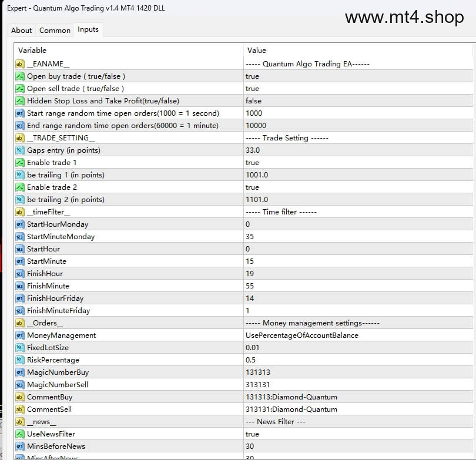The image size is (476, 460).
Task: Click the double icon for be trailing 2
Action: point(20,200)
